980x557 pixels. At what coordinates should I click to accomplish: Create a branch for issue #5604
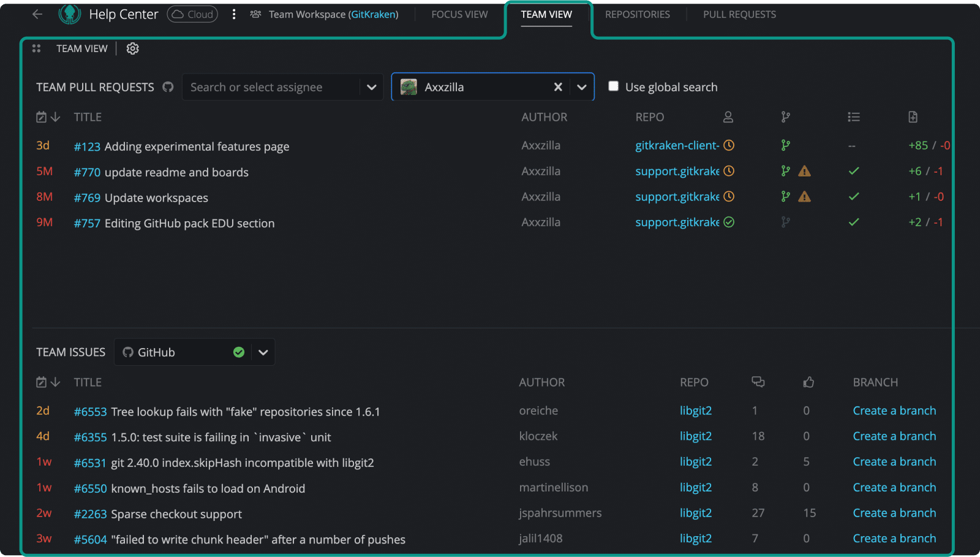coord(894,539)
